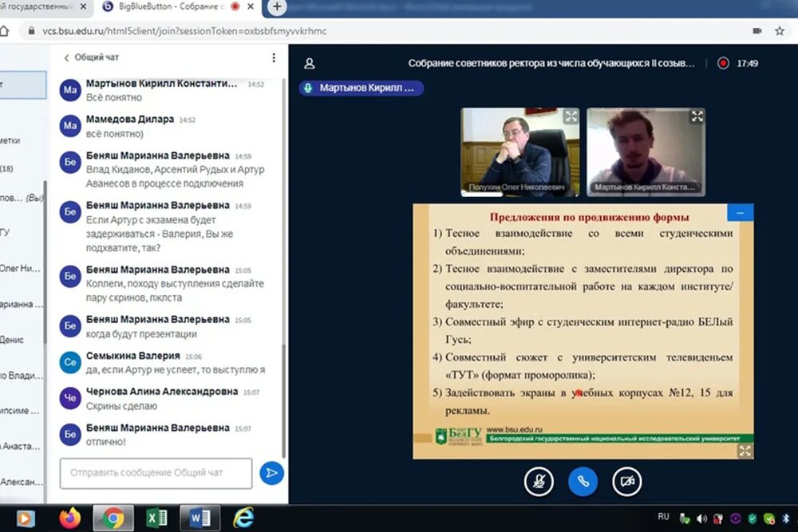
Task: Collapse the Общий чат panel via back chevron
Action: point(66,57)
